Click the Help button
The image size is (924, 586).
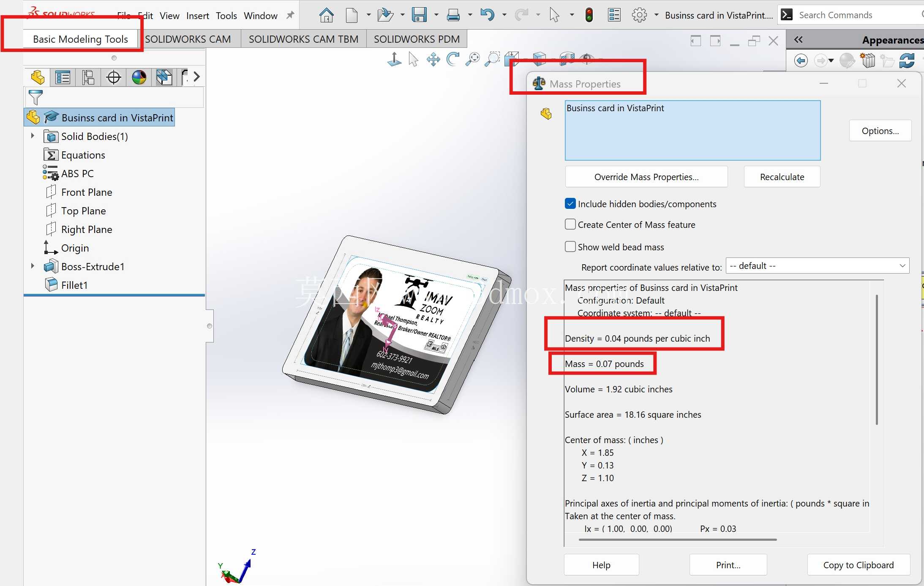[601, 565]
